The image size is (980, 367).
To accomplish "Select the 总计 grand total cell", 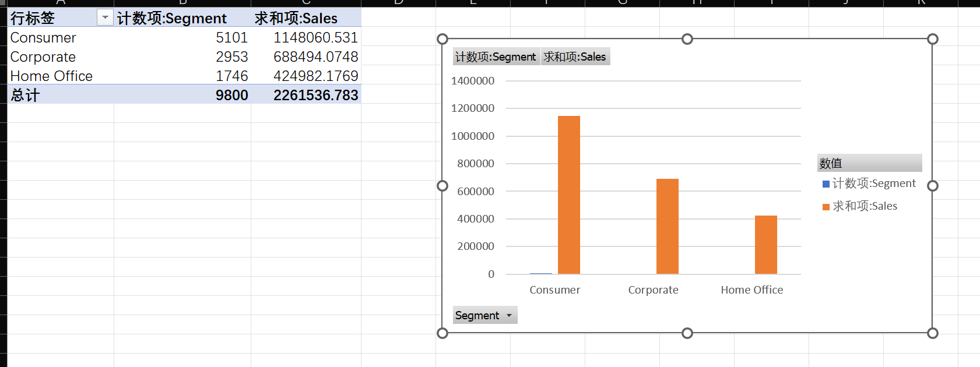I will tap(25, 96).
